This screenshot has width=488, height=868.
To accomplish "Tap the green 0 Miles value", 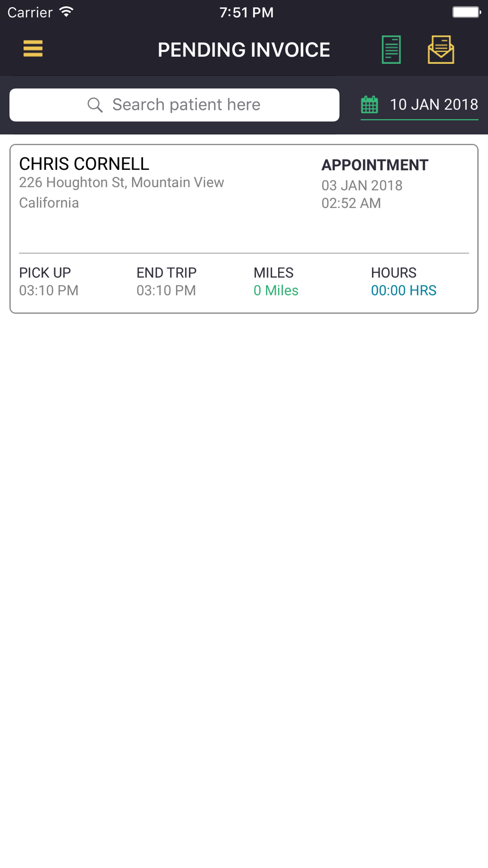I will [276, 290].
